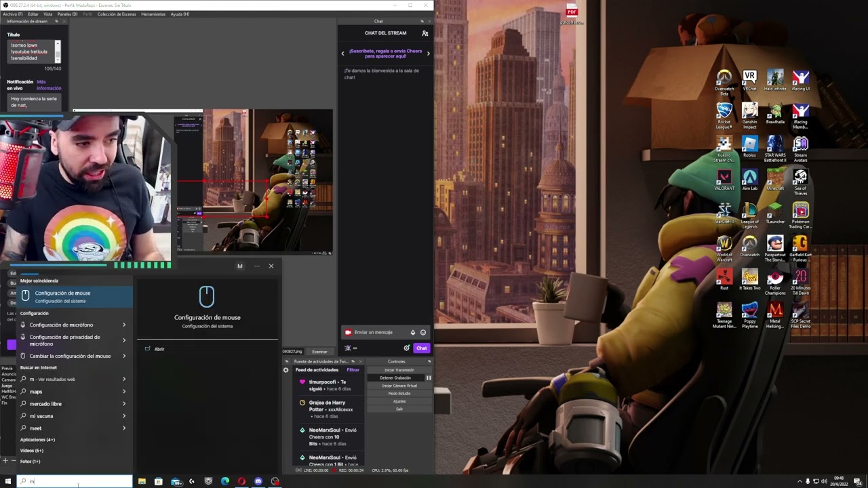This screenshot has width=868, height=488.
Task: Open chat settings gear icon
Action: point(406,348)
